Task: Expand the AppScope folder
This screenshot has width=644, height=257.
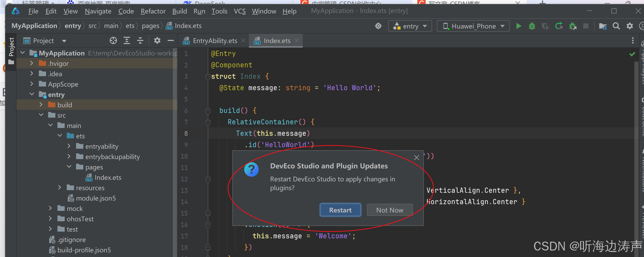Action: tap(32, 84)
